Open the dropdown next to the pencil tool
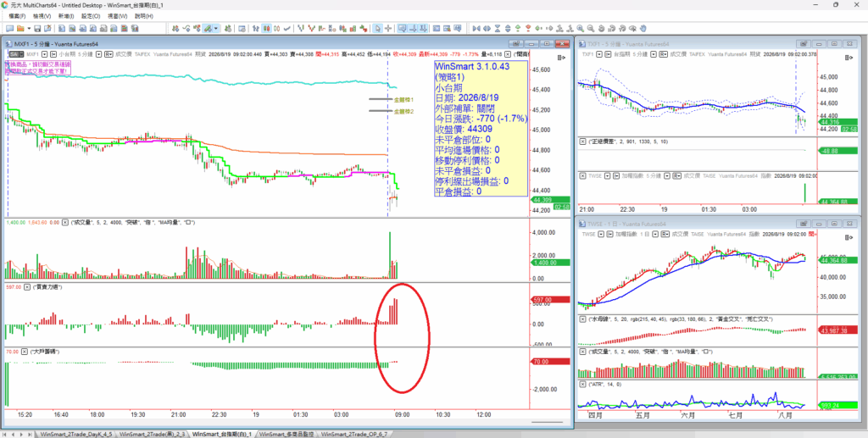 [x=216, y=28]
